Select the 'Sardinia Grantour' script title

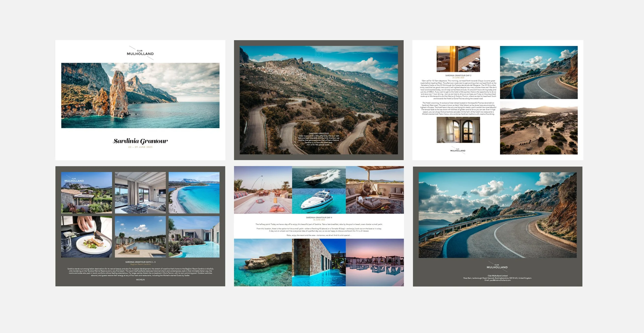tap(140, 141)
